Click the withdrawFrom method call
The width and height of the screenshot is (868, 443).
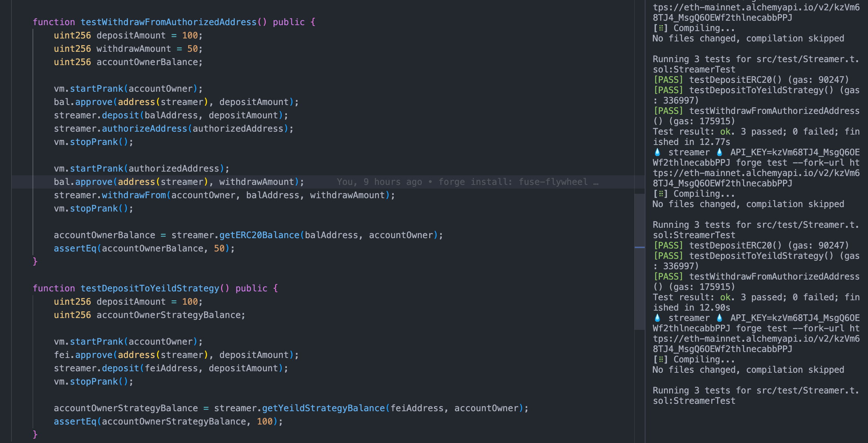[x=134, y=195]
